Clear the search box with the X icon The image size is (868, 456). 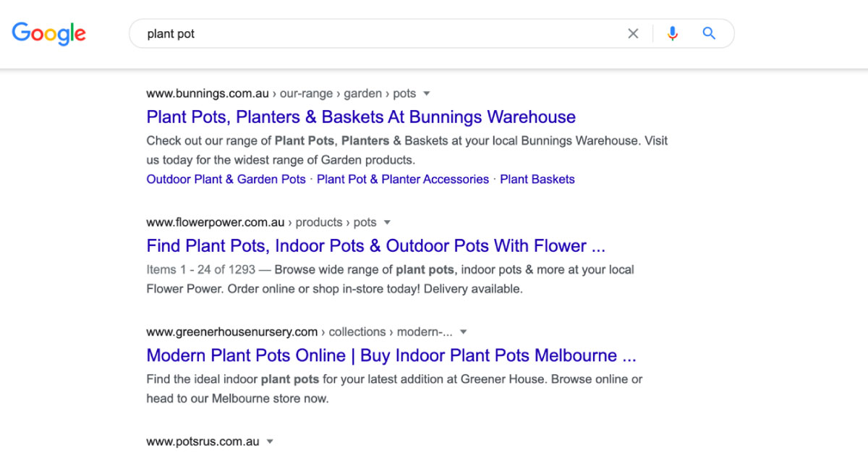pos(633,33)
